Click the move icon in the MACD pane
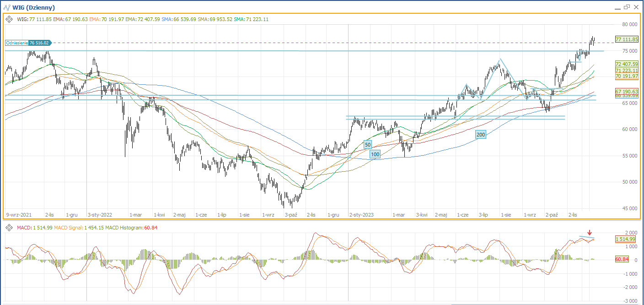 [x=10, y=228]
